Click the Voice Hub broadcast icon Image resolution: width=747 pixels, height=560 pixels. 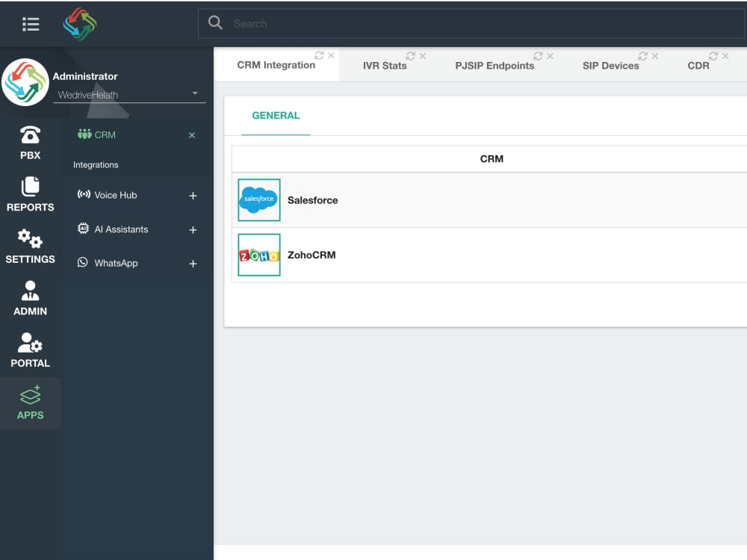click(x=84, y=194)
